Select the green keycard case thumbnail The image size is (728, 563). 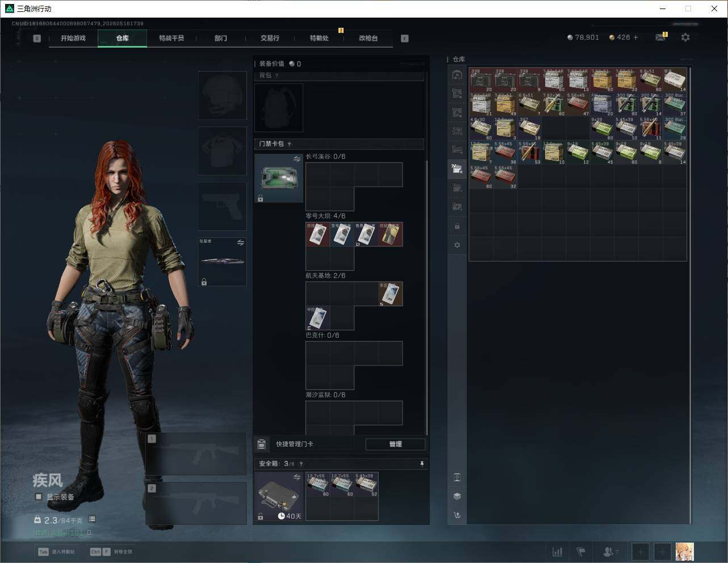click(279, 178)
